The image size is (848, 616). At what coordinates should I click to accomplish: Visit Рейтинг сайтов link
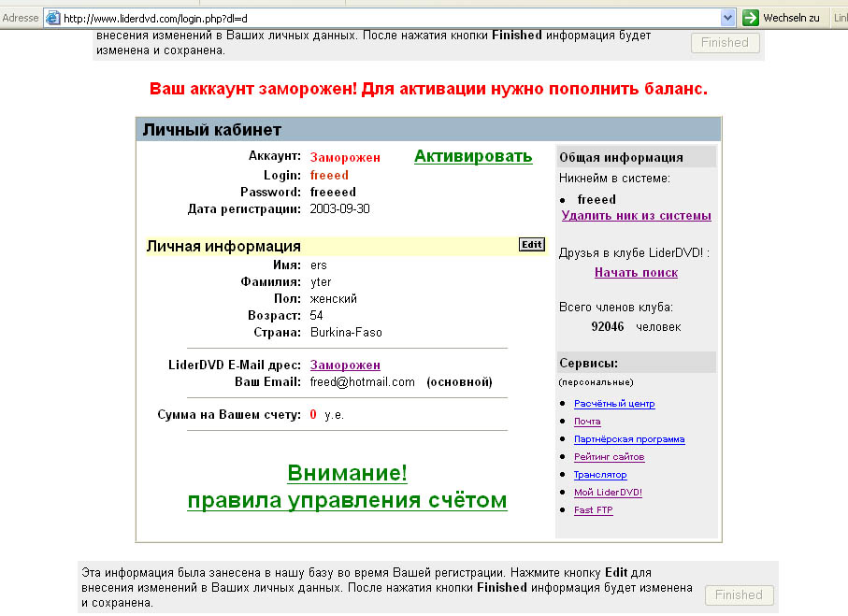pyautogui.click(x=609, y=457)
